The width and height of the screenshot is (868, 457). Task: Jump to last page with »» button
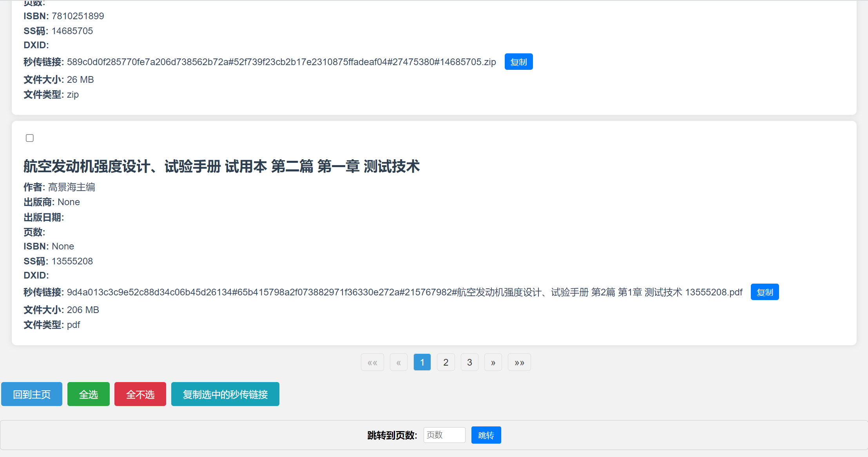click(x=519, y=362)
